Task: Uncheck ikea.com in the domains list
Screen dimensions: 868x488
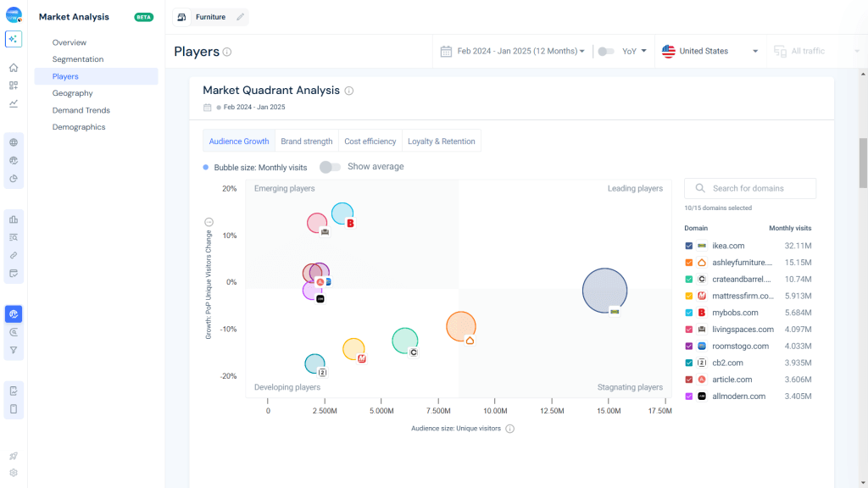Action: (x=689, y=245)
